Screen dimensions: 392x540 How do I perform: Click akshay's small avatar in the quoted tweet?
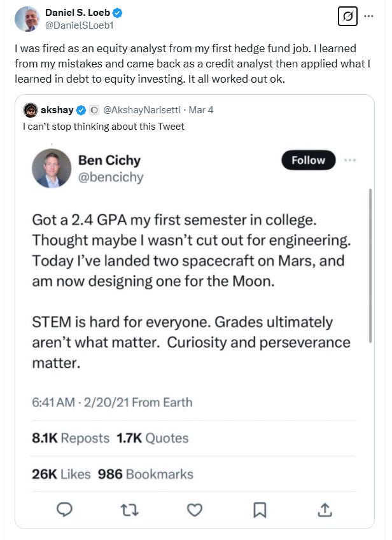30,110
